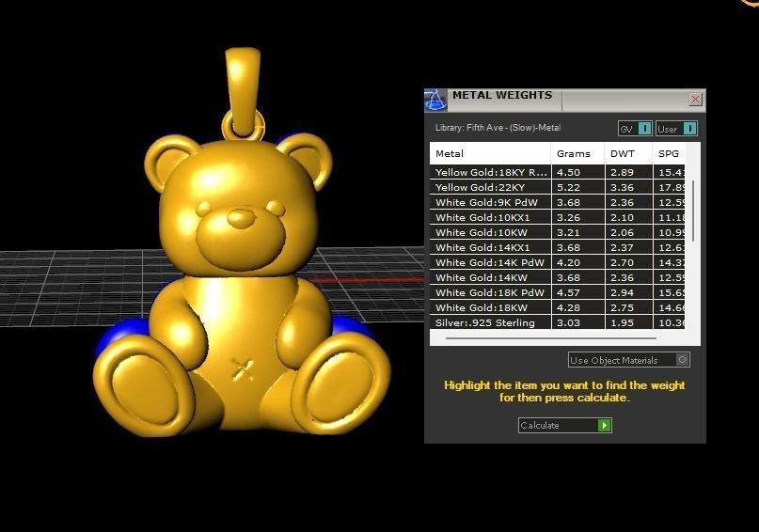The width and height of the screenshot is (759, 532).
Task: Close the Metal Weights panel
Action: coord(696,99)
